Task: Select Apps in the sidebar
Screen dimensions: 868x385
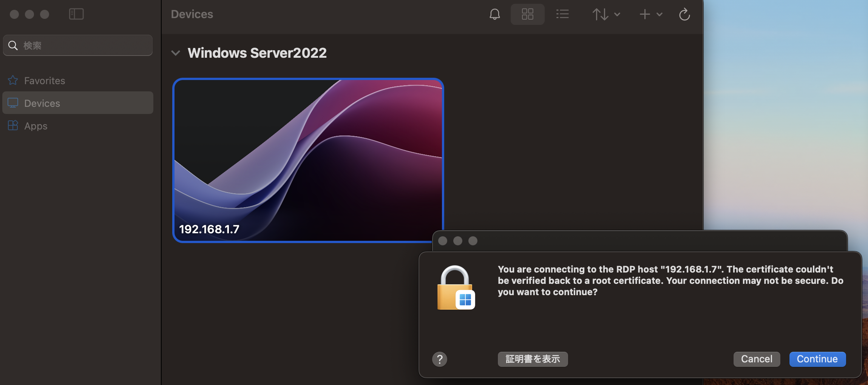Action: 36,125
